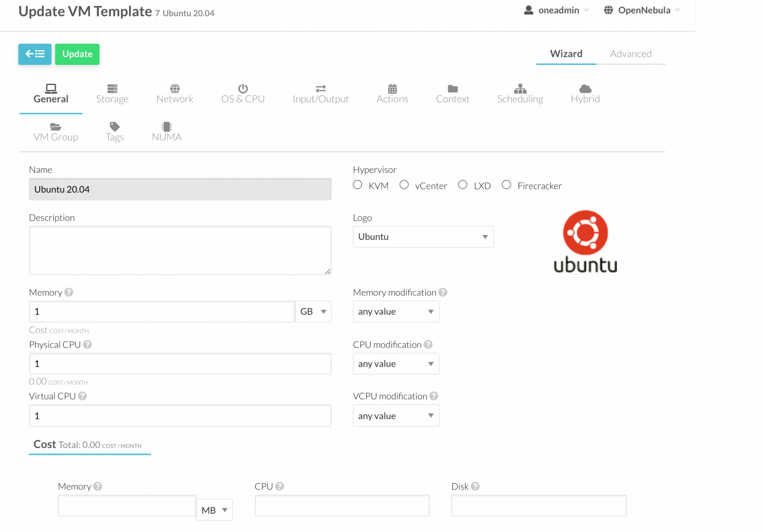The width and height of the screenshot is (763, 532).
Task: Click the back-to-list button
Action: click(34, 54)
